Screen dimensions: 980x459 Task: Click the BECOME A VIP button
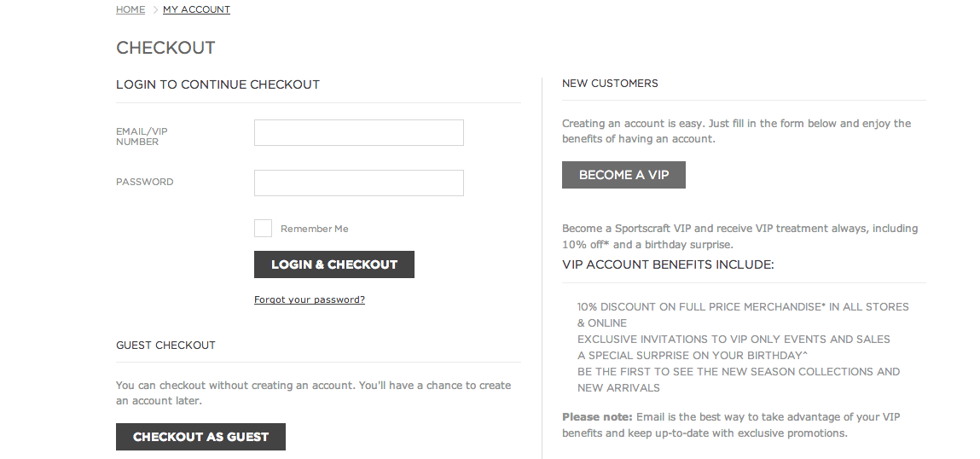[623, 175]
